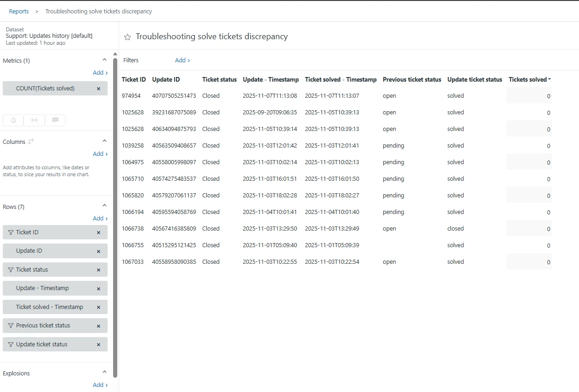The height and width of the screenshot is (392, 579).
Task: Add a new metric
Action: click(100, 73)
